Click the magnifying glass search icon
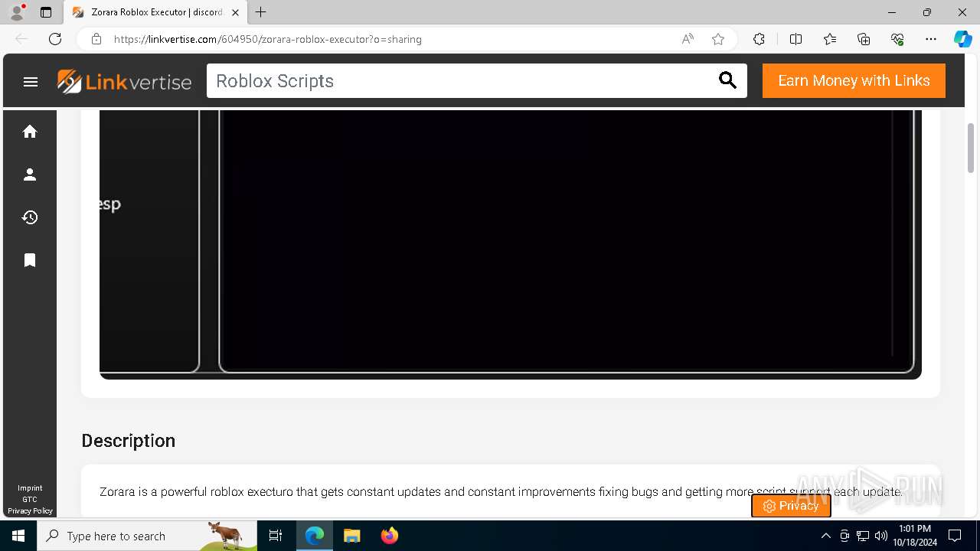980x551 pixels. point(727,80)
